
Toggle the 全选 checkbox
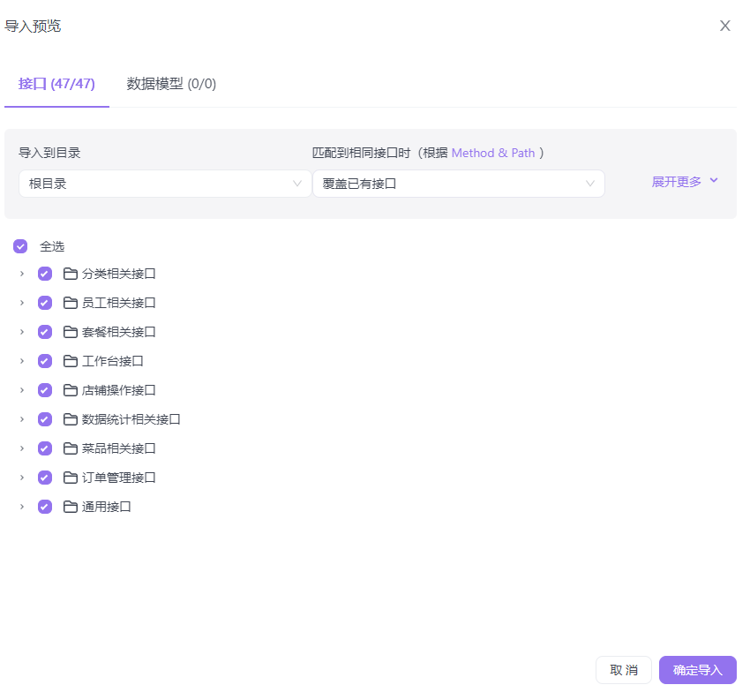click(x=20, y=246)
